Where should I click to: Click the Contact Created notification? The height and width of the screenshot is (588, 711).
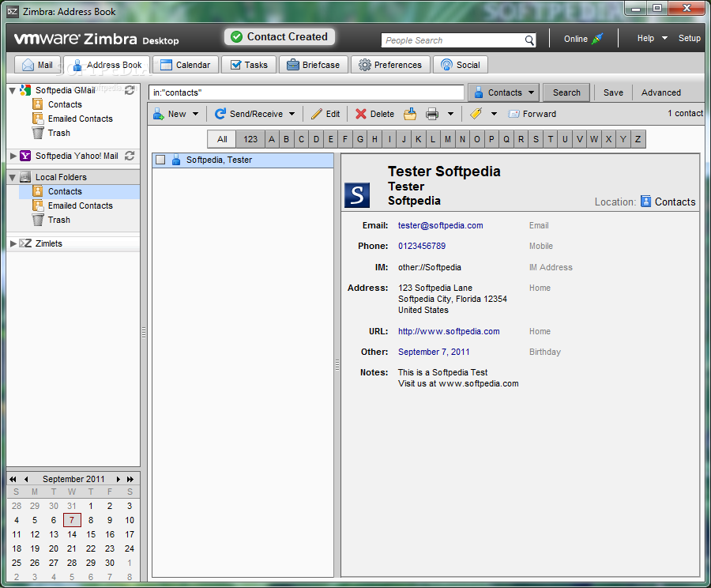click(280, 36)
